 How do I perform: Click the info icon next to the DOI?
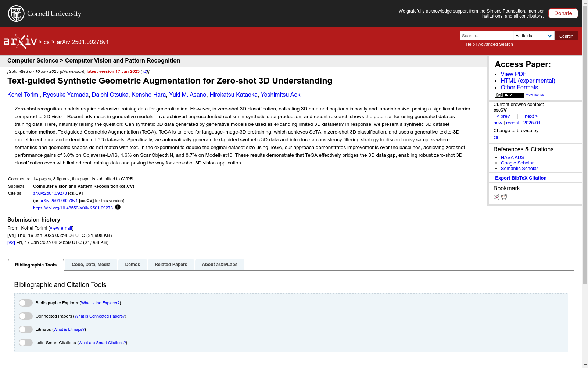[x=118, y=207]
